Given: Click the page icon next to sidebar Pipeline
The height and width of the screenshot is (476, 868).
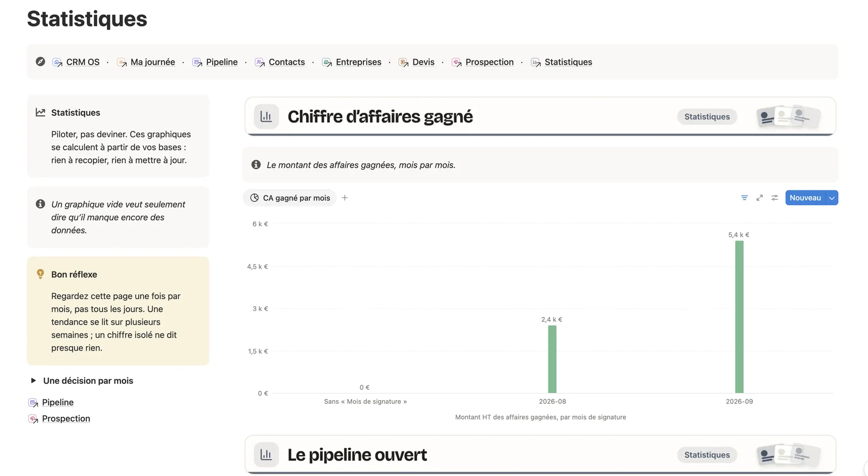Looking at the screenshot, I should coord(33,402).
